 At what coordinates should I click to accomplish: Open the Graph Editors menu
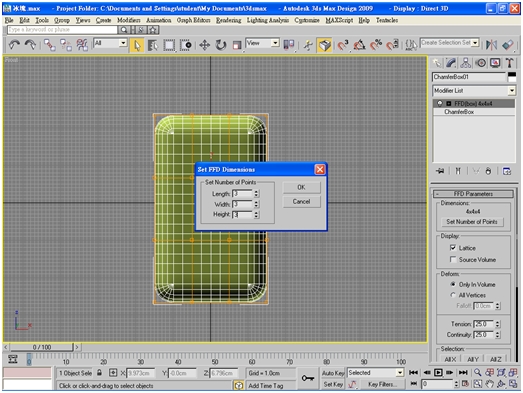193,20
